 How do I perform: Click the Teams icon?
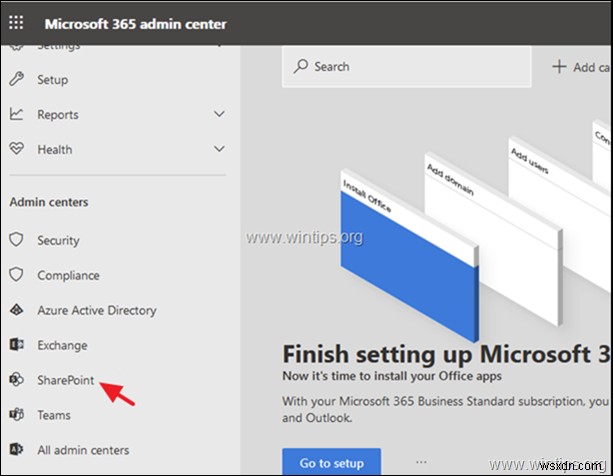tap(16, 414)
